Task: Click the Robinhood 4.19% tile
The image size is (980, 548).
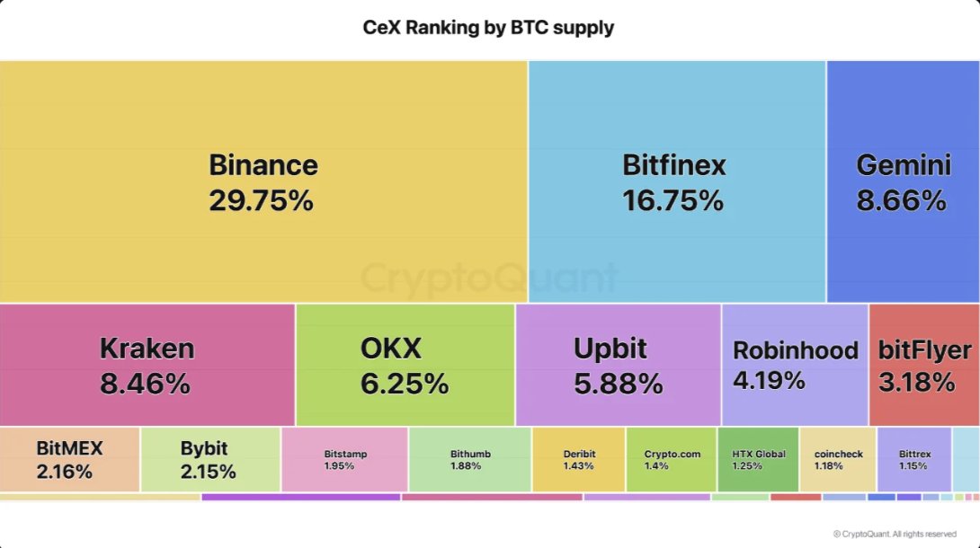Action: 795,365
